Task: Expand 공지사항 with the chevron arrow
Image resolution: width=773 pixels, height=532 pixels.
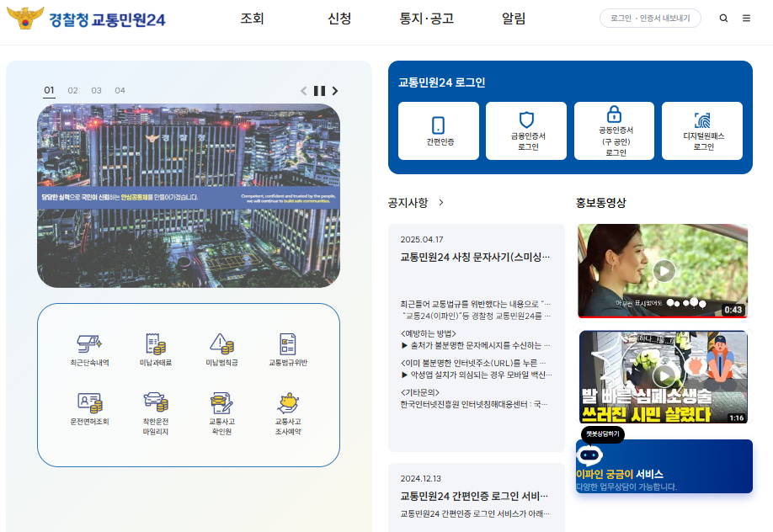Action: pos(441,202)
